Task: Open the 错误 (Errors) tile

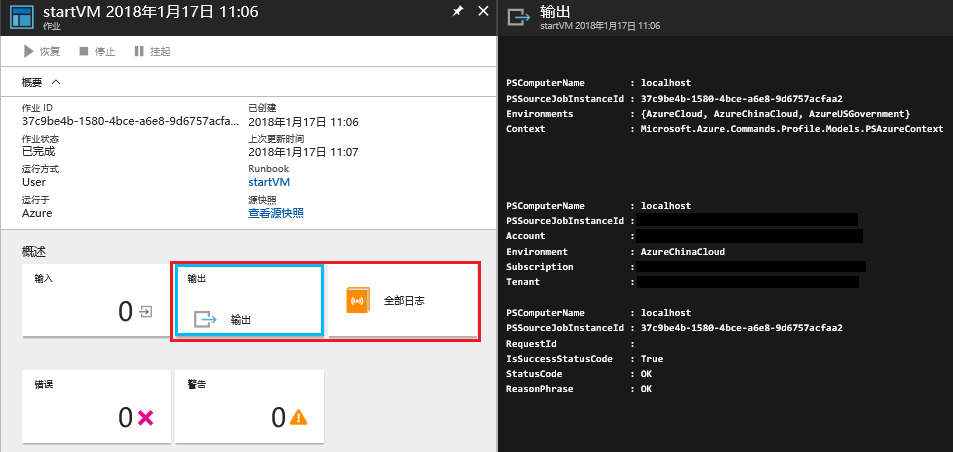Action: [97, 407]
